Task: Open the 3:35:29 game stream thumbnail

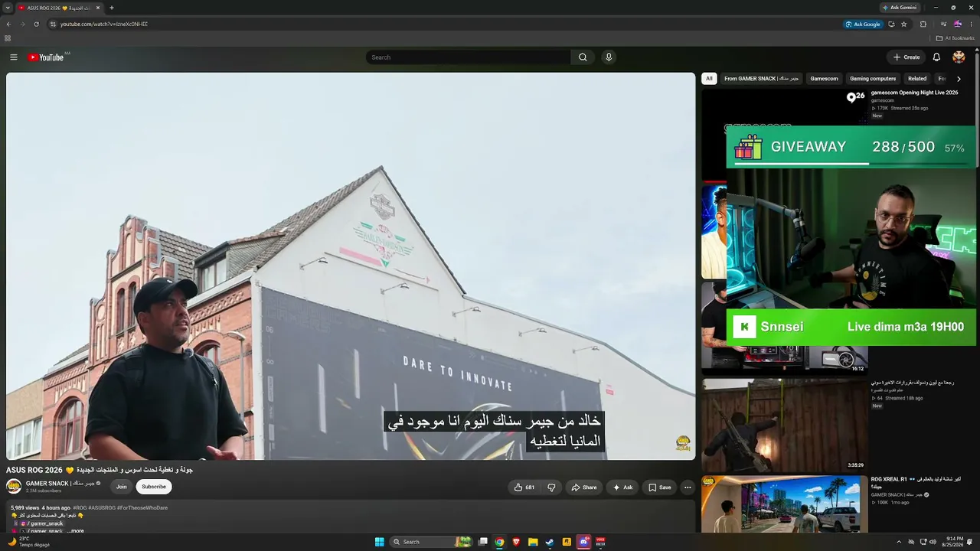Action: 784,425
